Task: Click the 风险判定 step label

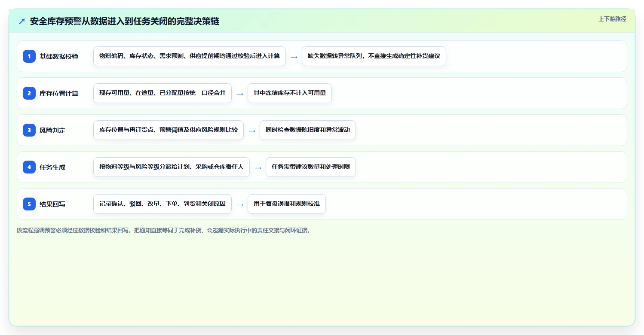Action: click(52, 130)
